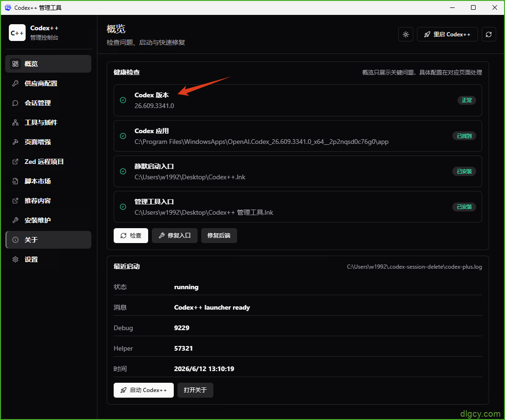Click the key icon beside 供应商配置
Viewport: 505px width, 420px height.
coord(15,83)
